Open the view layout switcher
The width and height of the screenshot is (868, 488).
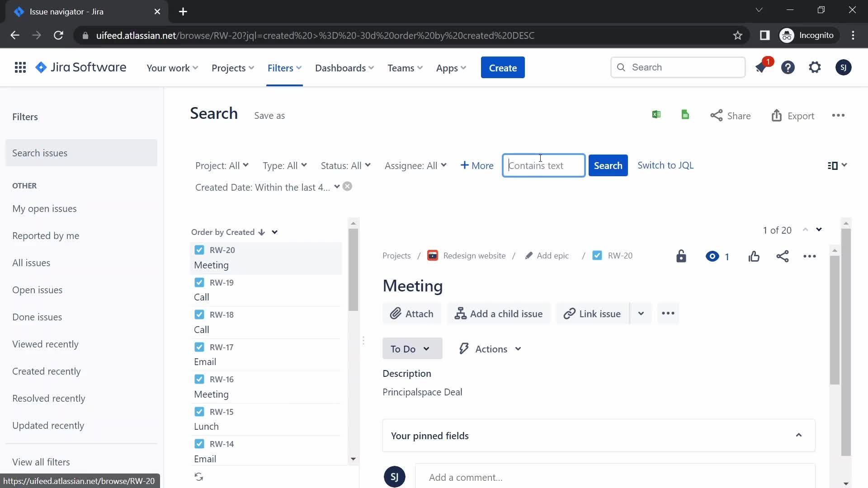click(x=837, y=165)
